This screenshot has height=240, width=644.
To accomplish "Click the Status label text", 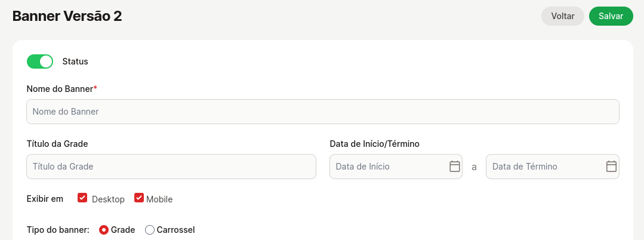I will 75,61.
